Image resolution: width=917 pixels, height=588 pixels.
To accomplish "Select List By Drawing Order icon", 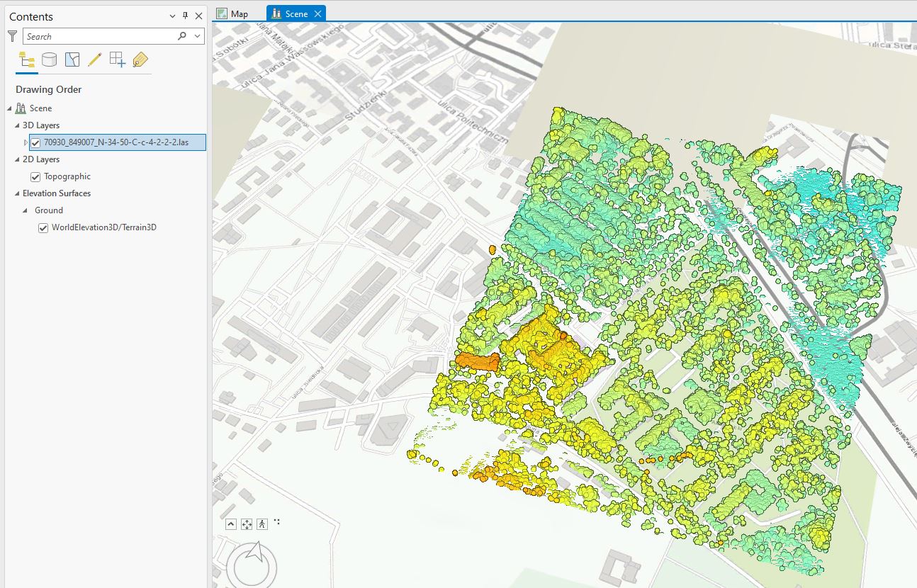I will (x=27, y=60).
